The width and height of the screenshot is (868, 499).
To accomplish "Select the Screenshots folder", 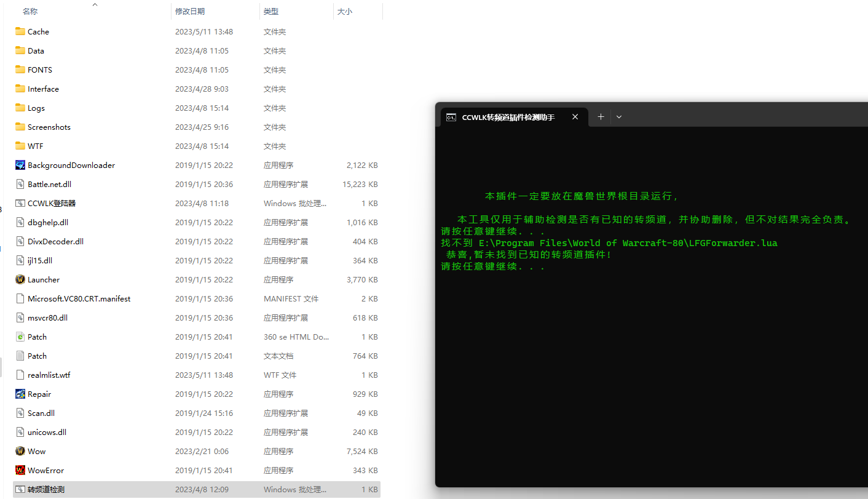I will [49, 127].
